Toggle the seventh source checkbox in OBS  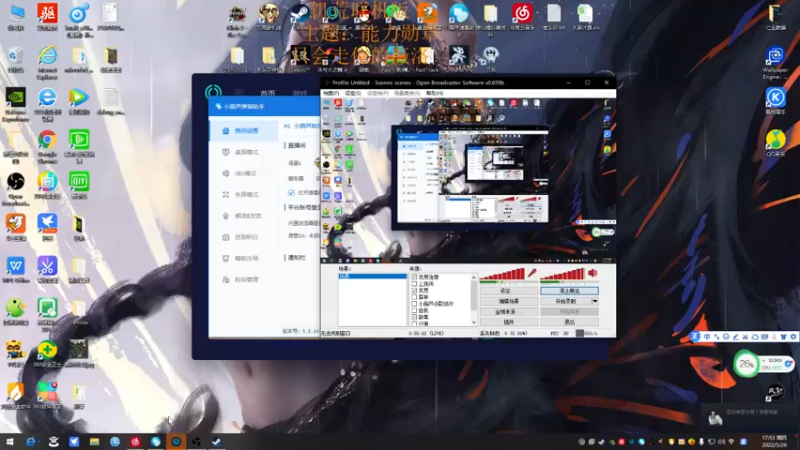[x=414, y=317]
